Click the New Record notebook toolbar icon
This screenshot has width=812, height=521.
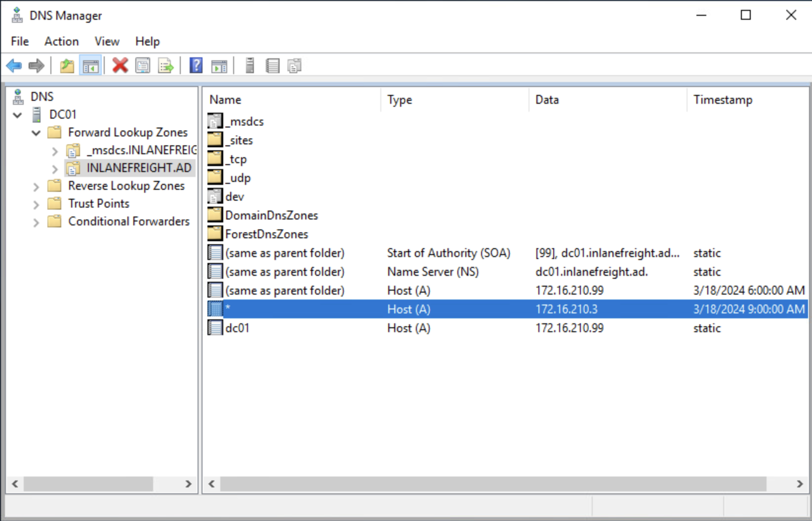pos(273,65)
